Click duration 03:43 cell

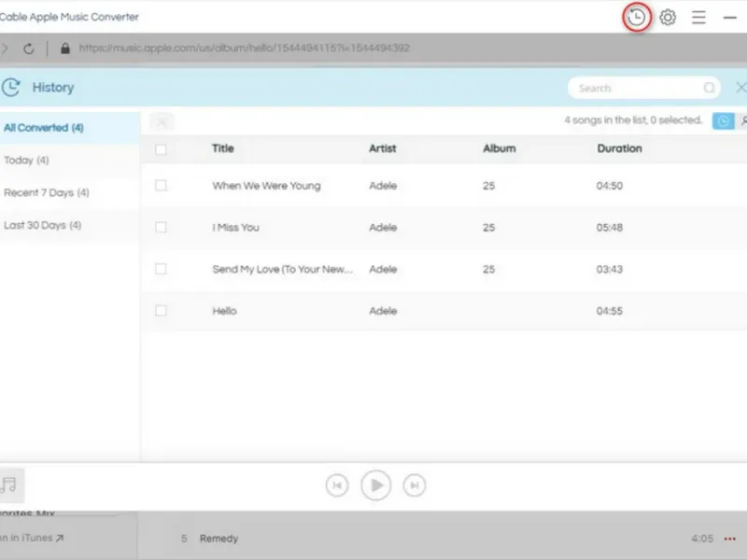[610, 270]
